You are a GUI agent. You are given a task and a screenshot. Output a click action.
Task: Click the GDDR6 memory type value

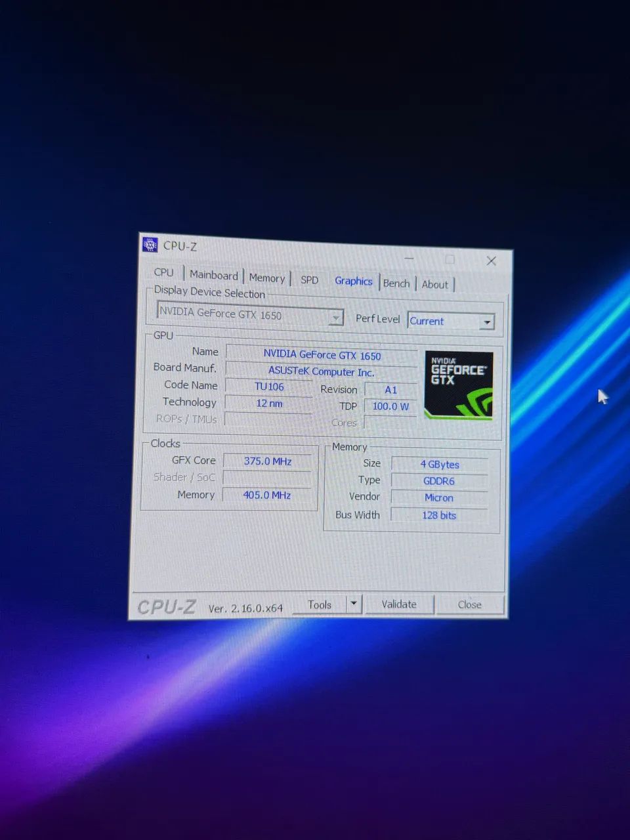click(x=439, y=481)
